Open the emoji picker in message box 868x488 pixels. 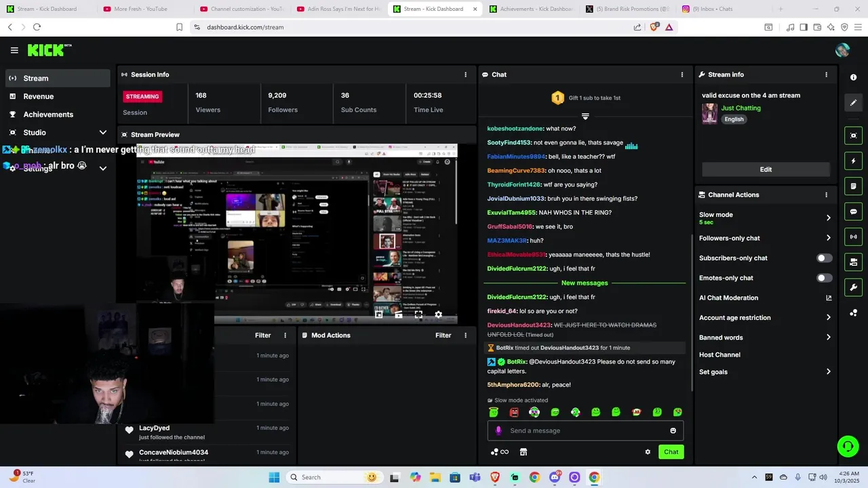pyautogui.click(x=673, y=430)
